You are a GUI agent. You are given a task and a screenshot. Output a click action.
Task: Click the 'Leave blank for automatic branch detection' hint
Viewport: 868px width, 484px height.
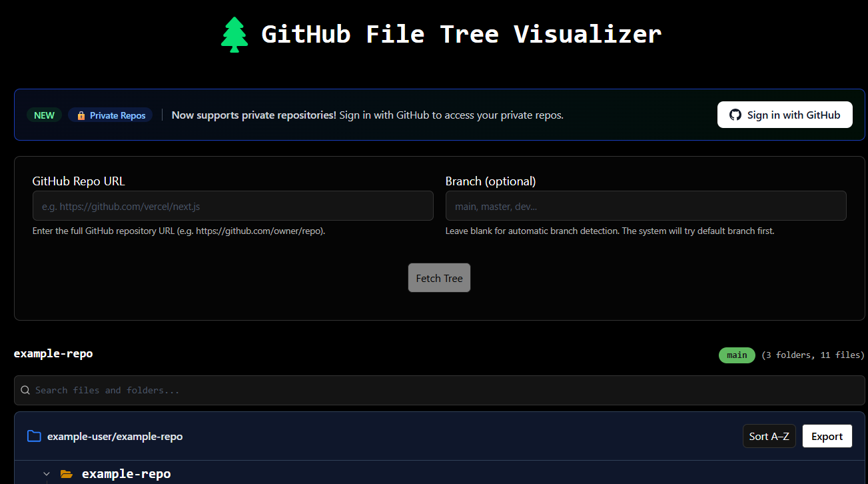tap(610, 231)
